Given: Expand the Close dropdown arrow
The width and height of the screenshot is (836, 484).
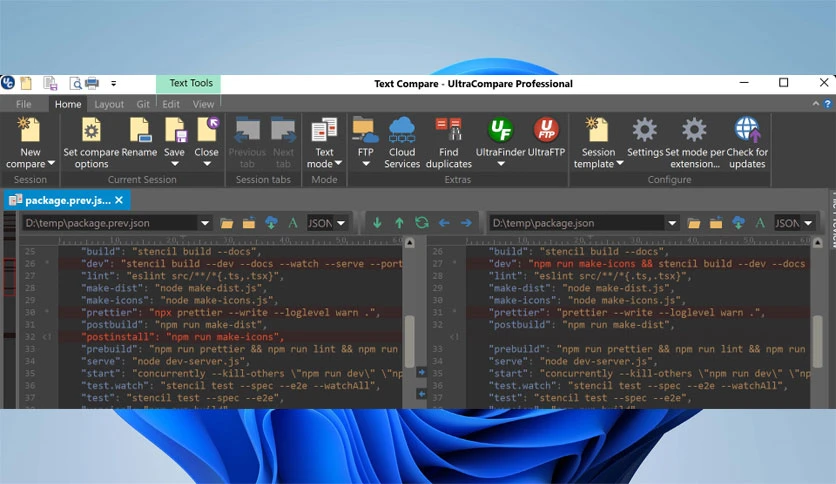Looking at the screenshot, I should click(x=207, y=164).
